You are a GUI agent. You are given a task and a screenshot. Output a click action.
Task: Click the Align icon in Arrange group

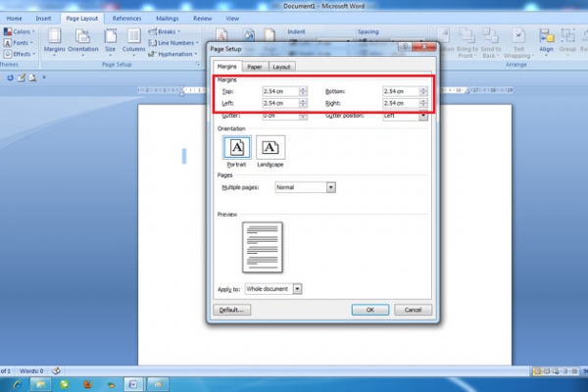(x=546, y=41)
